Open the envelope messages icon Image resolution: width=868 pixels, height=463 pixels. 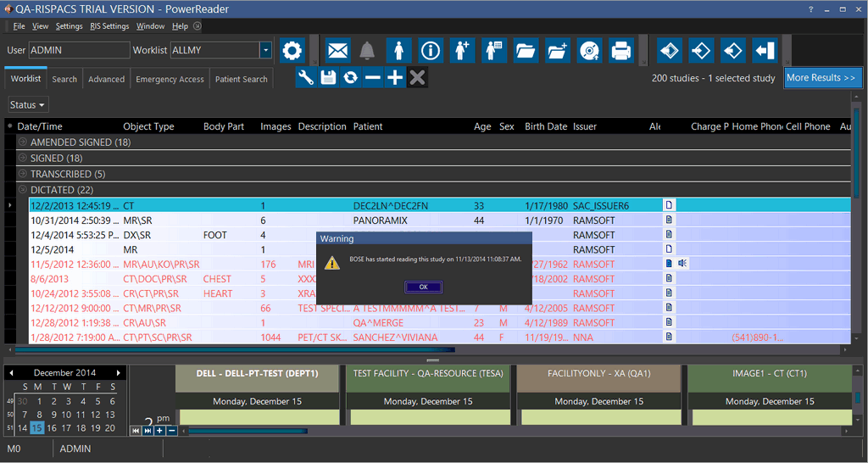click(337, 51)
